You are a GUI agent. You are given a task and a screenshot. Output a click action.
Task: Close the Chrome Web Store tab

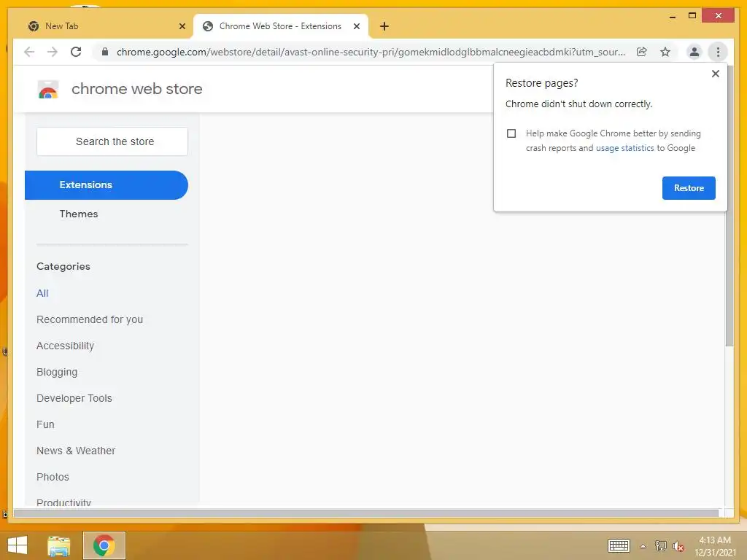356,26
